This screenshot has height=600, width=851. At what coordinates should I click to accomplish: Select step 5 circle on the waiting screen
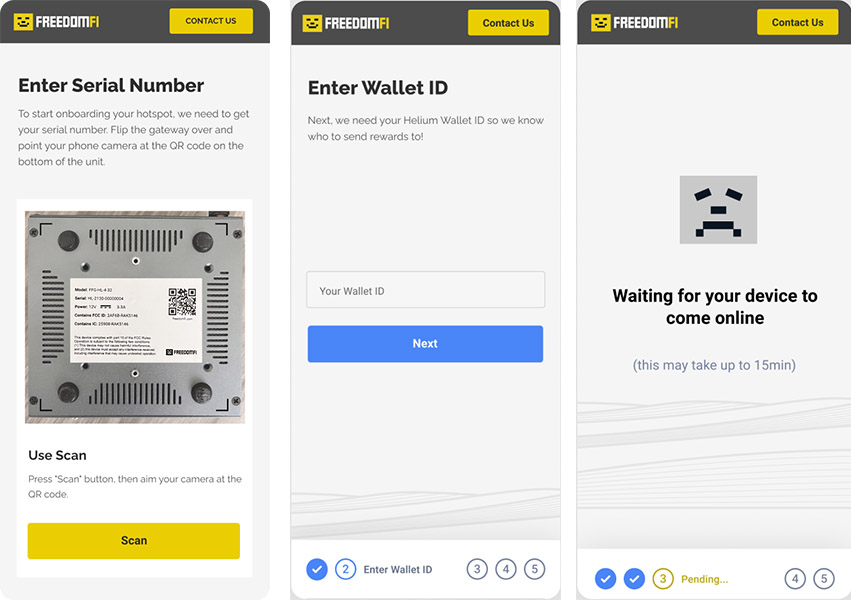coord(824,579)
